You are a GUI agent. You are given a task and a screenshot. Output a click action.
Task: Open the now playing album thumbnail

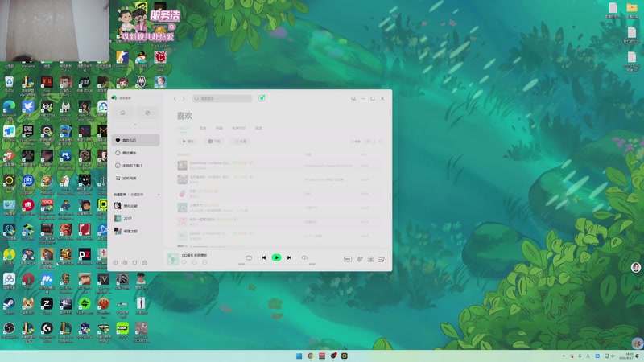(173, 259)
